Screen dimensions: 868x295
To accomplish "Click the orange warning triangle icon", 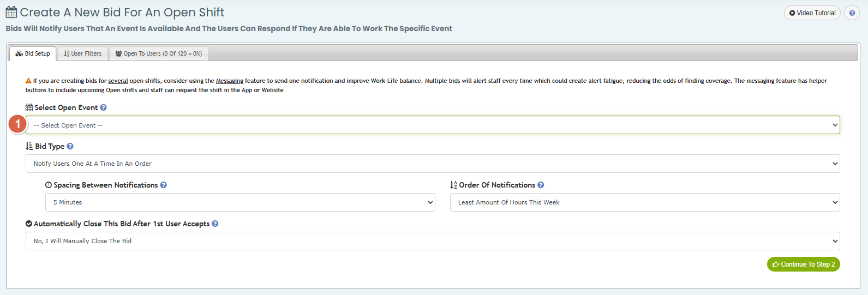I will (28, 81).
